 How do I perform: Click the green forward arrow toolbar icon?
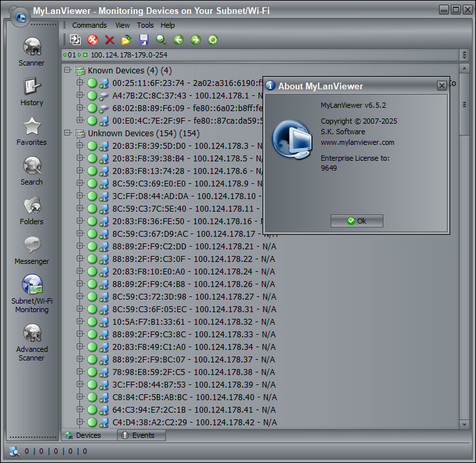point(196,40)
